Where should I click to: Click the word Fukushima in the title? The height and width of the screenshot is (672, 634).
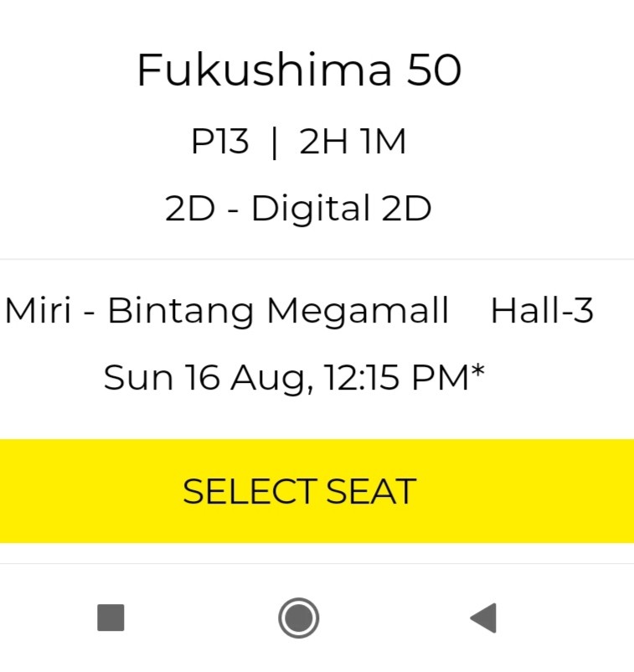(x=264, y=70)
